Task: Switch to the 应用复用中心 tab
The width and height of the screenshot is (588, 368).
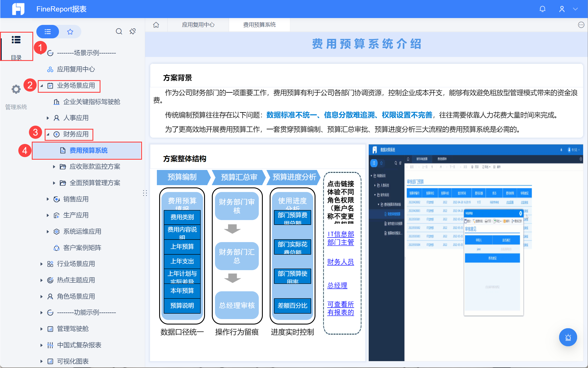Action: (x=198, y=25)
